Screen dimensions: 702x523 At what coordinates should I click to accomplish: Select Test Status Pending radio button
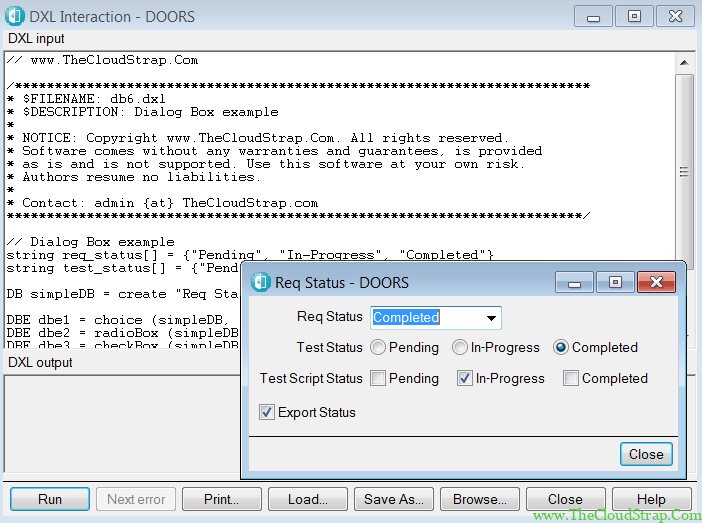pos(378,347)
